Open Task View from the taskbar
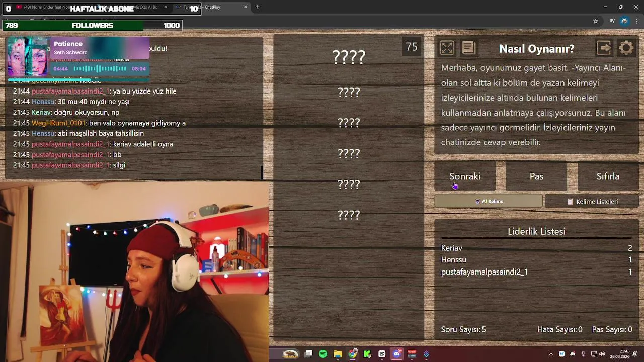Screen dimensions: 644x362 pos(308,354)
